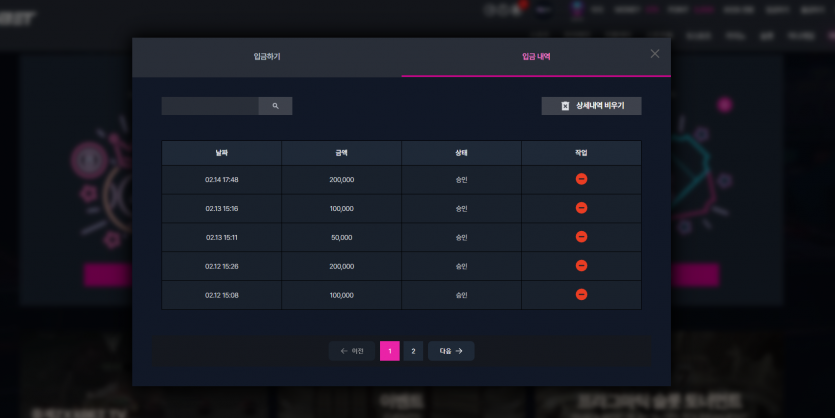Click the 날짜 column header

(222, 153)
